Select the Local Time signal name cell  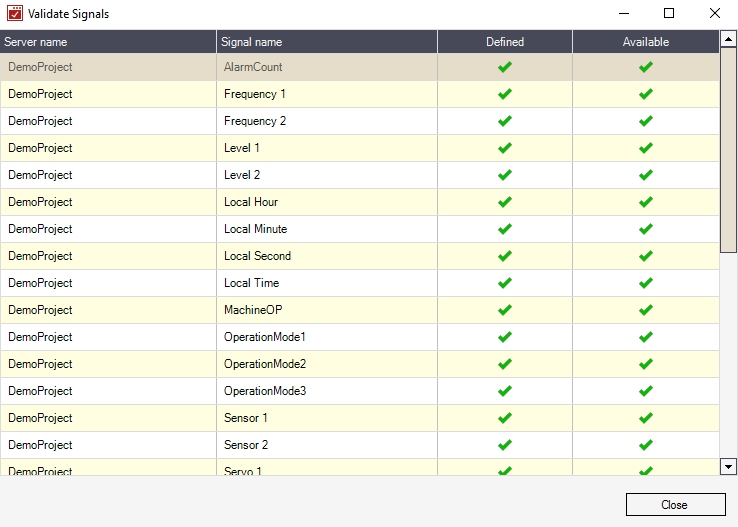252,283
